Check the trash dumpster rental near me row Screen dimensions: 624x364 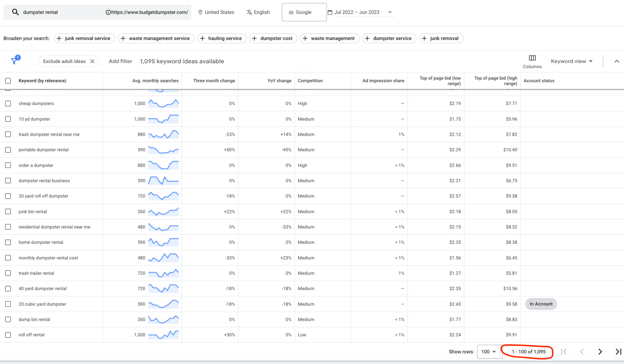8,134
